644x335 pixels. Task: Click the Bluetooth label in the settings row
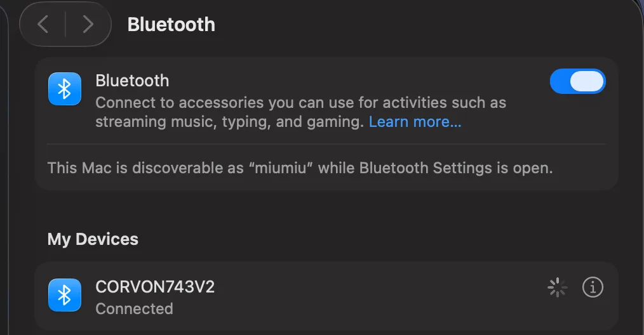(132, 81)
